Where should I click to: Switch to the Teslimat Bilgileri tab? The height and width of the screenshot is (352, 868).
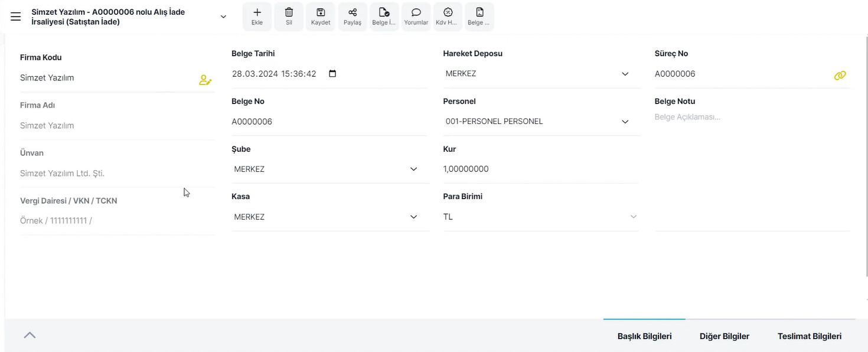pyautogui.click(x=809, y=336)
